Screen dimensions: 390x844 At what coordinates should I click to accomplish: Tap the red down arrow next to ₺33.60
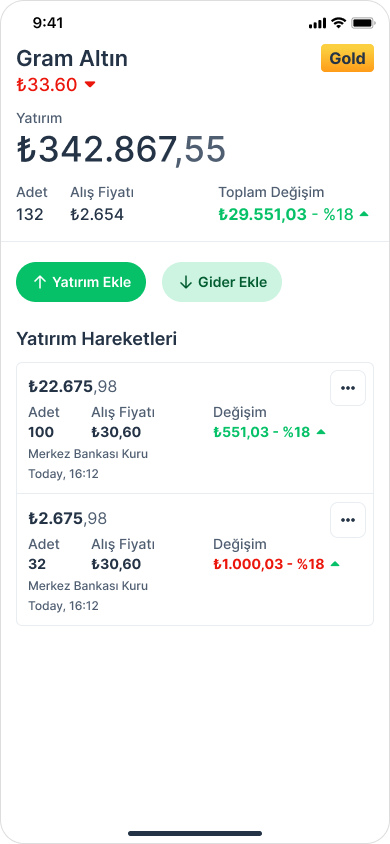pyautogui.click(x=90, y=85)
